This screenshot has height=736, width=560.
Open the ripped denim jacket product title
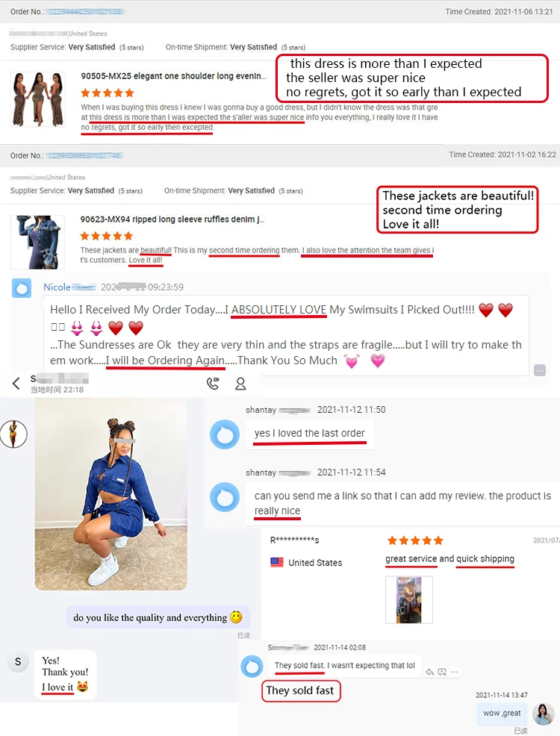click(172, 219)
